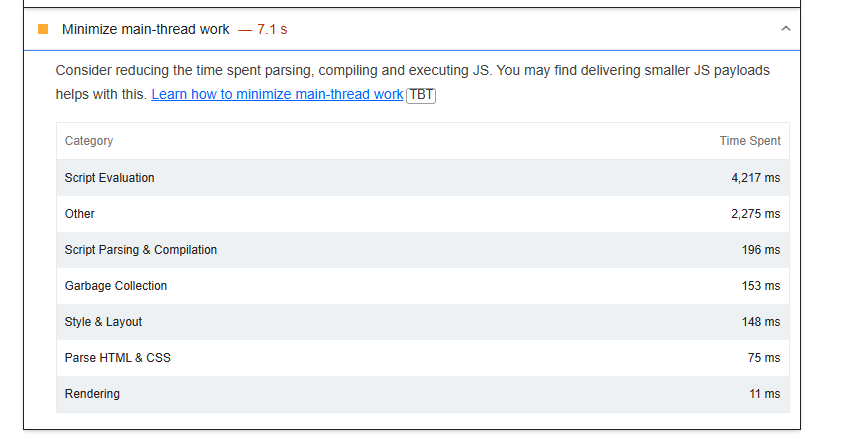
Task: Click the 2,275 ms time value
Action: (x=755, y=214)
